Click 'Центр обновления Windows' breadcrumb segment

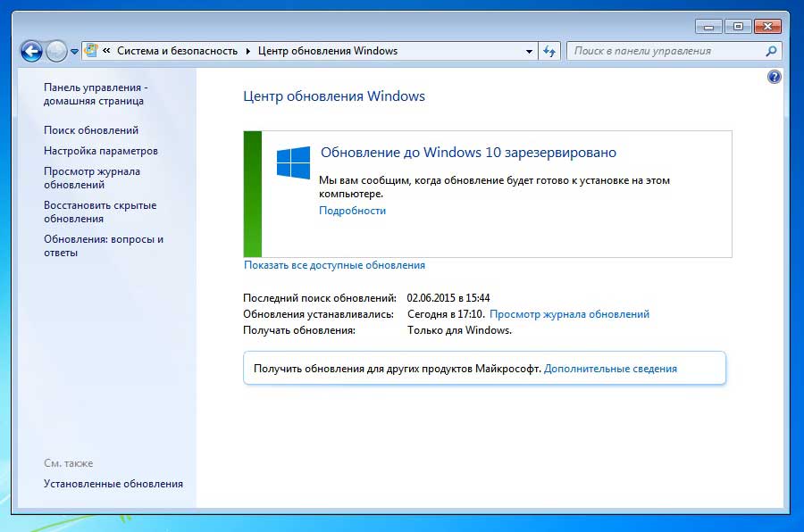click(x=328, y=51)
